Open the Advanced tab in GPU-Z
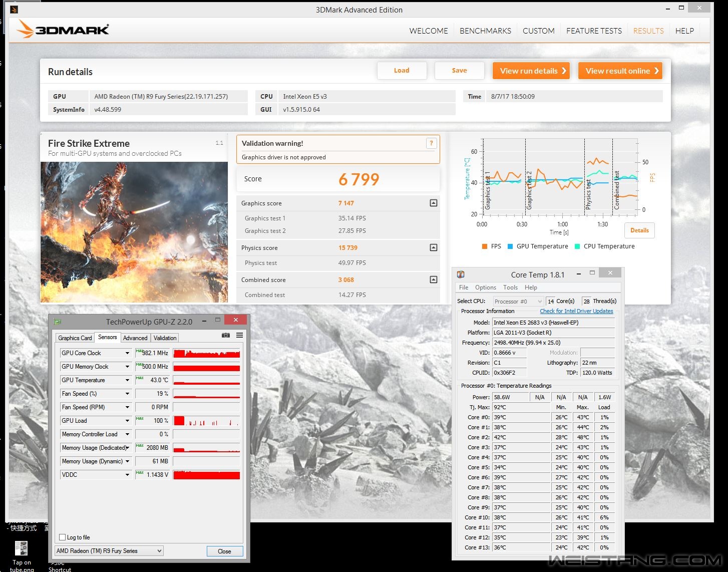The image size is (728, 572). coord(135,338)
